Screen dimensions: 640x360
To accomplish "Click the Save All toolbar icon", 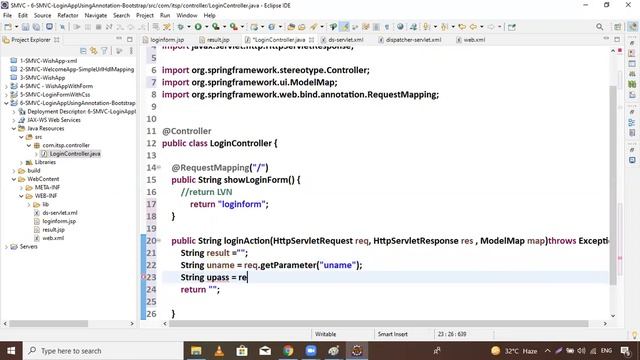I will pos(36,27).
